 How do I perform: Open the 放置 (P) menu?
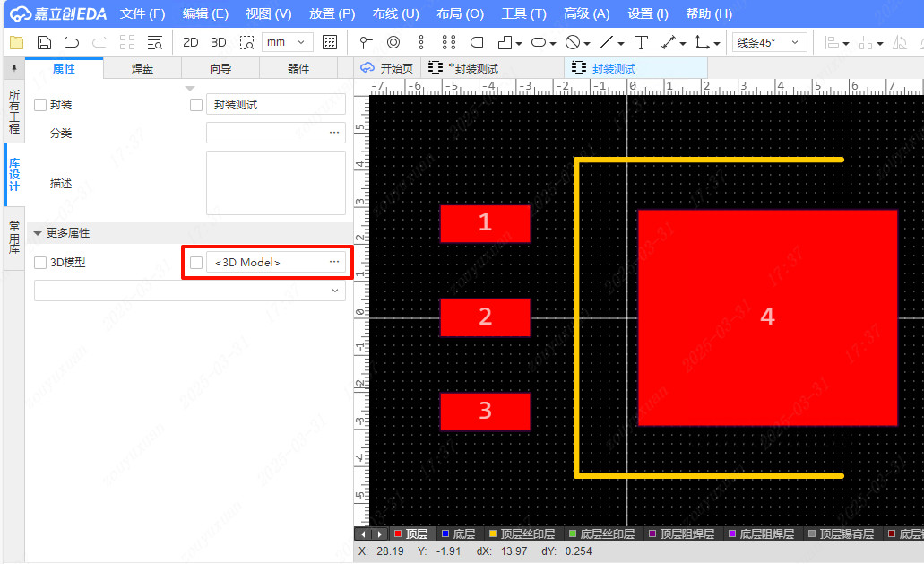coord(332,13)
